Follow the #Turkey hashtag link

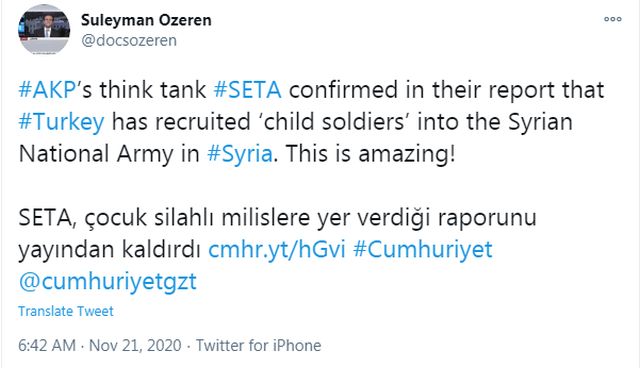tap(61, 122)
